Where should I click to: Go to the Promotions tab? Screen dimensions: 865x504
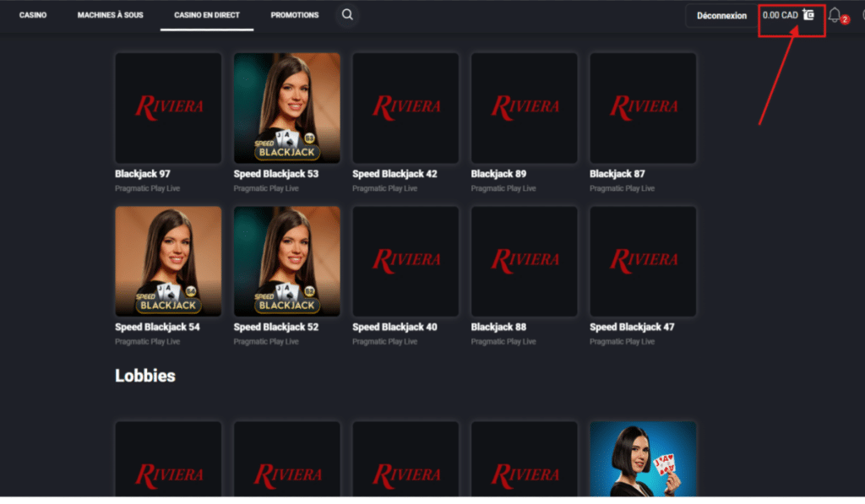[295, 15]
